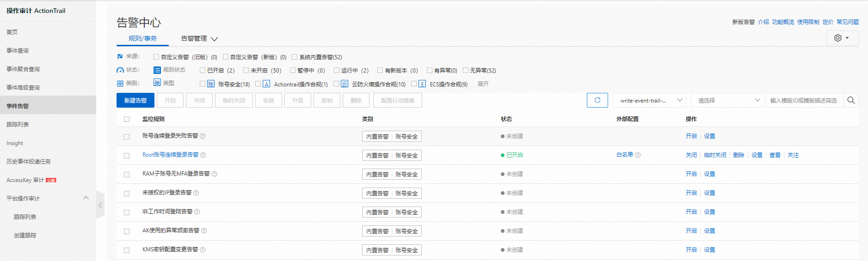Click 开启 for 账号连续登录失败告警
Viewport: 868px width, 261px height.
click(691, 136)
